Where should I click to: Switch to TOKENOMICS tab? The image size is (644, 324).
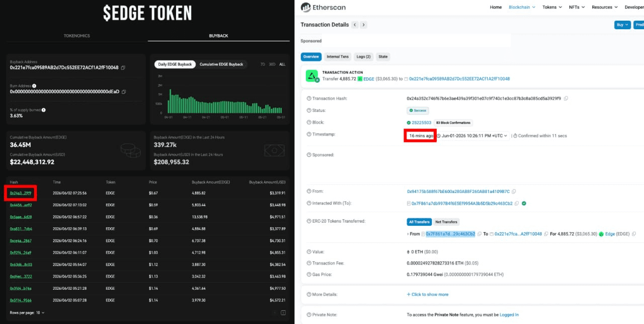coord(76,36)
